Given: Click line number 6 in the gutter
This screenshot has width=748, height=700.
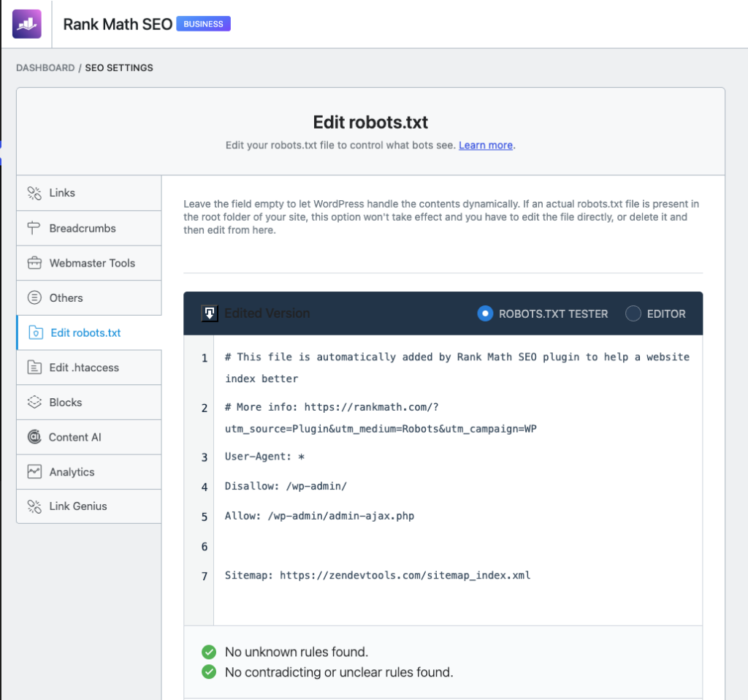Looking at the screenshot, I should click(x=205, y=547).
